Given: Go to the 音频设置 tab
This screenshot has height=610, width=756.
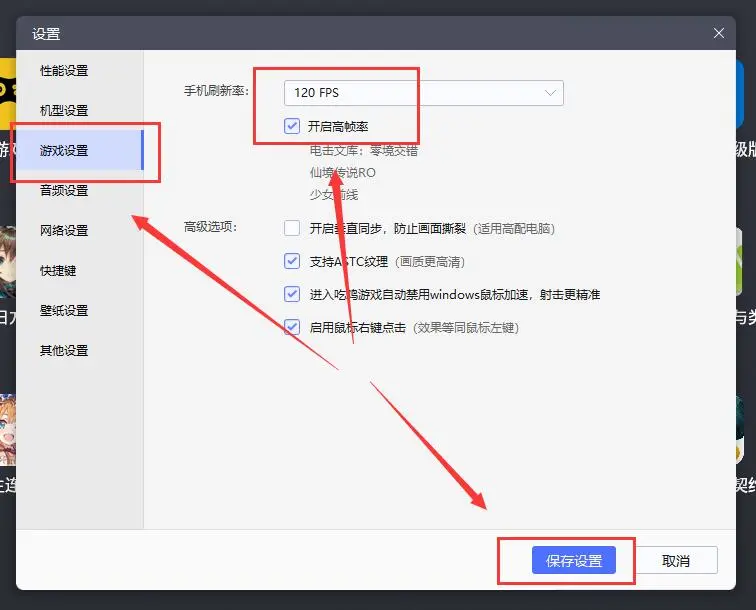Looking at the screenshot, I should tap(64, 191).
